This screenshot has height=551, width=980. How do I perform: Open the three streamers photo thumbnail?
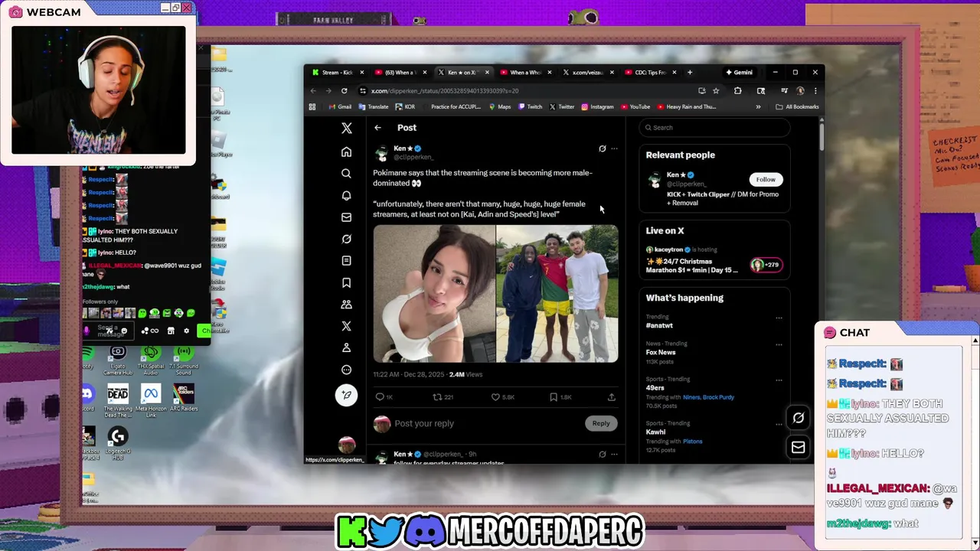pyautogui.click(x=557, y=293)
